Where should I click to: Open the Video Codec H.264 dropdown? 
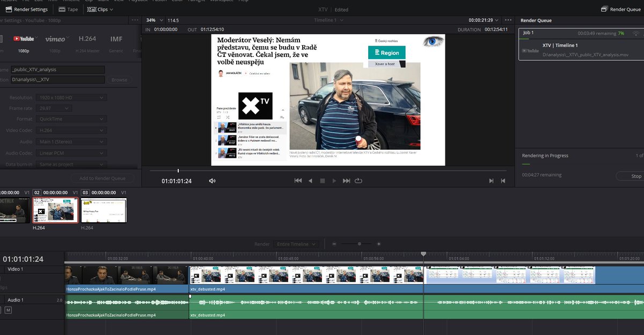point(71,130)
